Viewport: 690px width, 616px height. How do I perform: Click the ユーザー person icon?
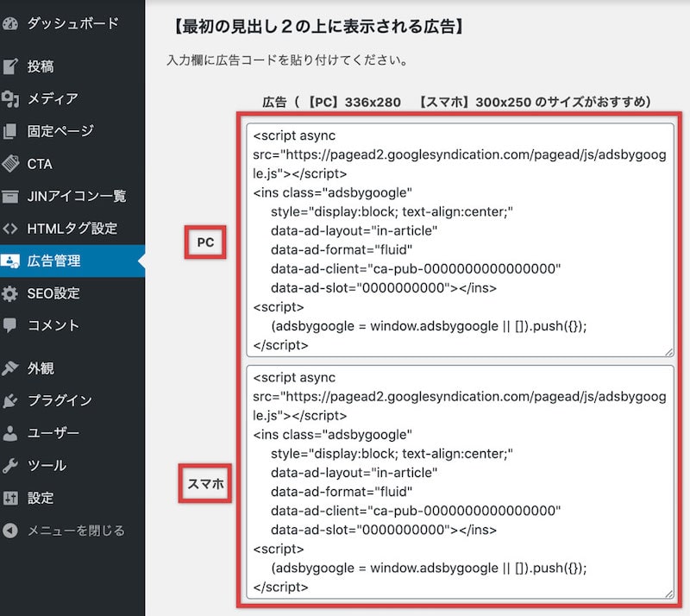(x=9, y=433)
